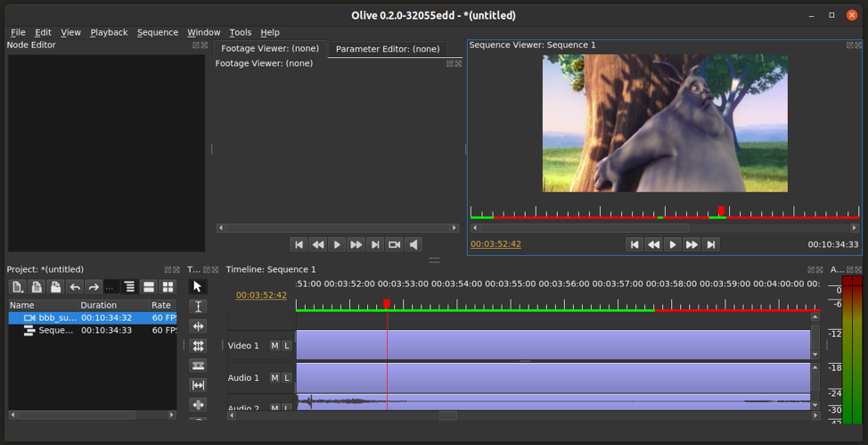Click the New project file icon
The image size is (868, 445).
click(17, 286)
